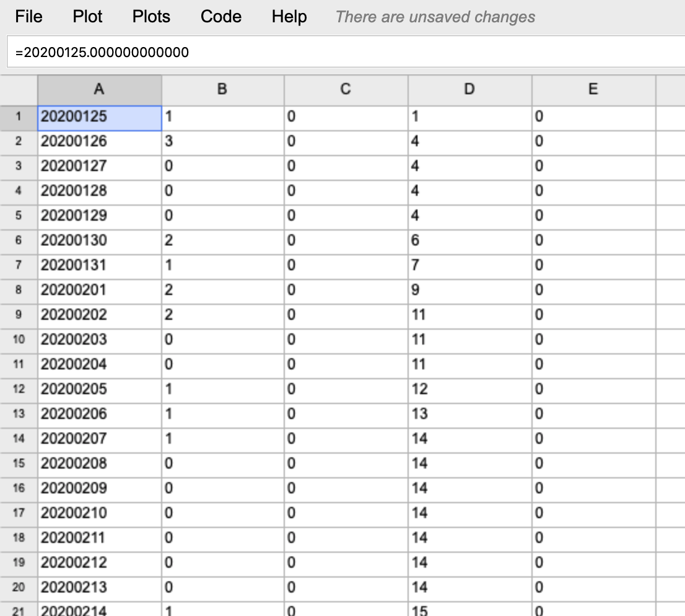The height and width of the screenshot is (616, 685).
Task: Click cell containing 20200213
Action: 100,589
